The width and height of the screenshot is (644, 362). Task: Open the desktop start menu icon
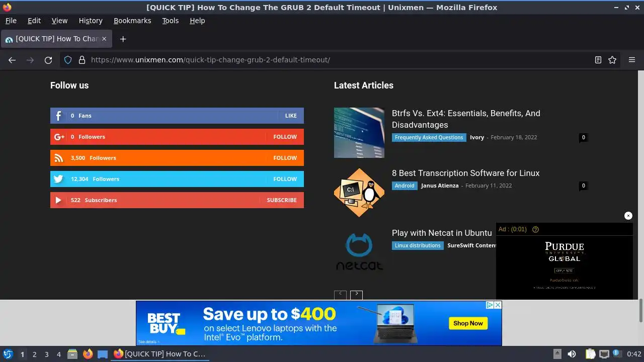coord(8,354)
